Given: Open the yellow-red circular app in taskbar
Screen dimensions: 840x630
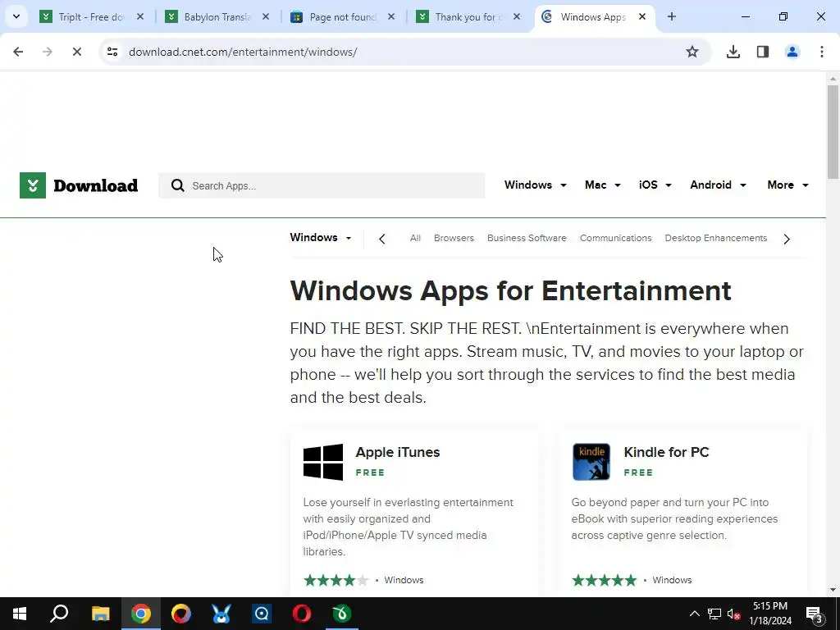Looking at the screenshot, I should pos(181,614).
